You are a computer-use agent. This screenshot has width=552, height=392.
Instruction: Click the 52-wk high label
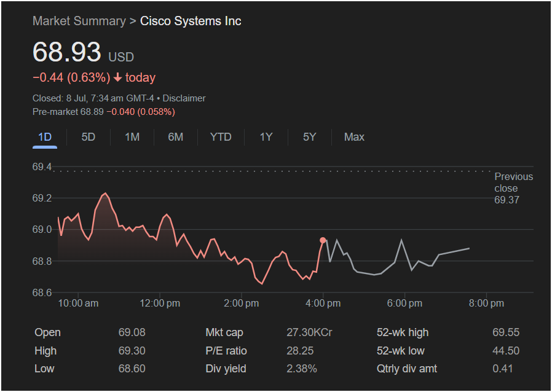pos(403,332)
